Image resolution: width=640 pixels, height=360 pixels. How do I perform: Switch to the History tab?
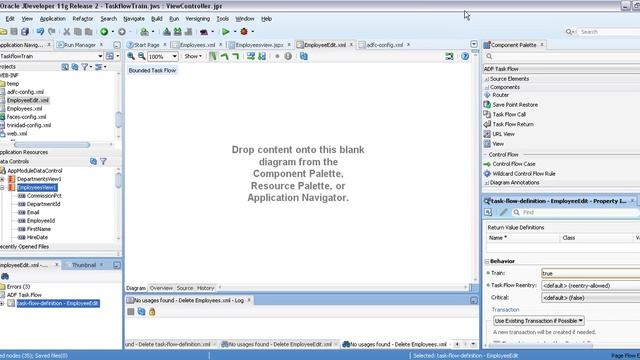tap(205, 288)
